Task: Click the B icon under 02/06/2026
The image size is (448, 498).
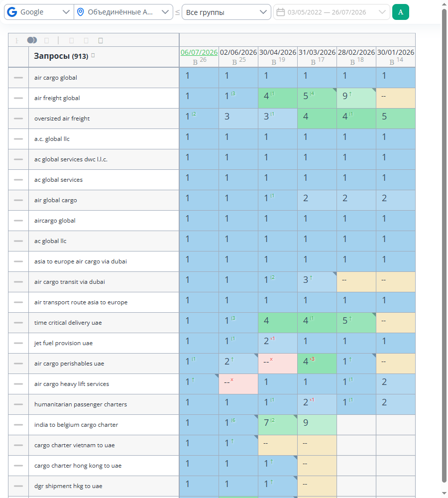Action: pyautogui.click(x=234, y=62)
